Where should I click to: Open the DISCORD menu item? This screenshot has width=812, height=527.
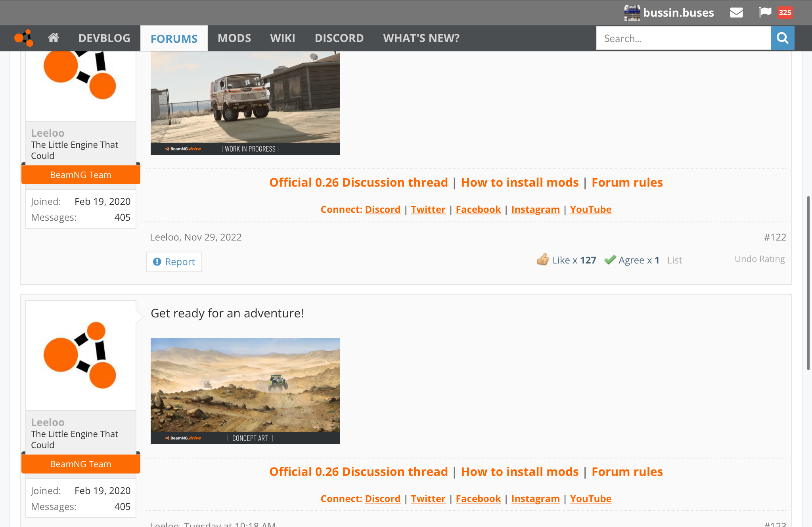click(x=339, y=38)
